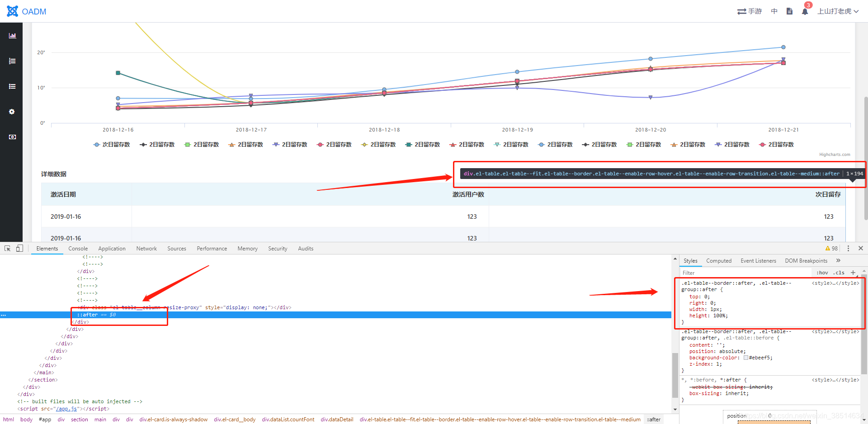
Task: Click the page's right vertical scrollbar
Action: [x=865, y=158]
